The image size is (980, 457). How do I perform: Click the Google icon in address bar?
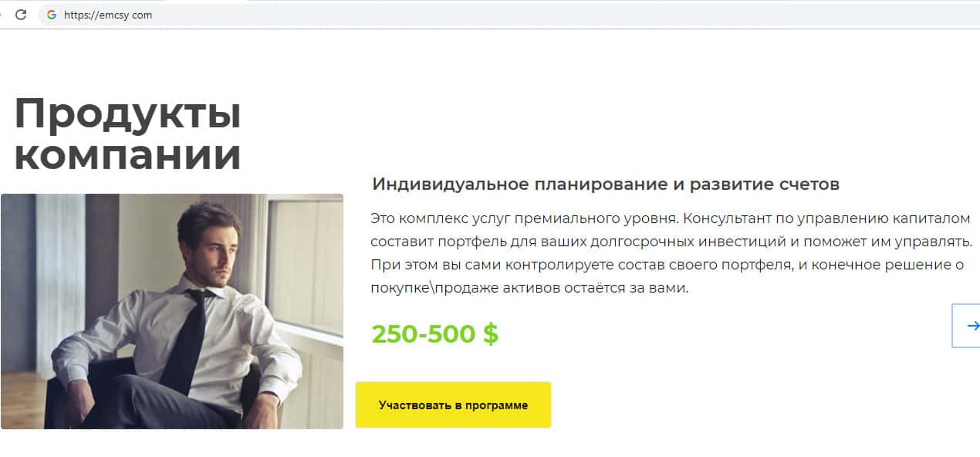pyautogui.click(x=52, y=15)
